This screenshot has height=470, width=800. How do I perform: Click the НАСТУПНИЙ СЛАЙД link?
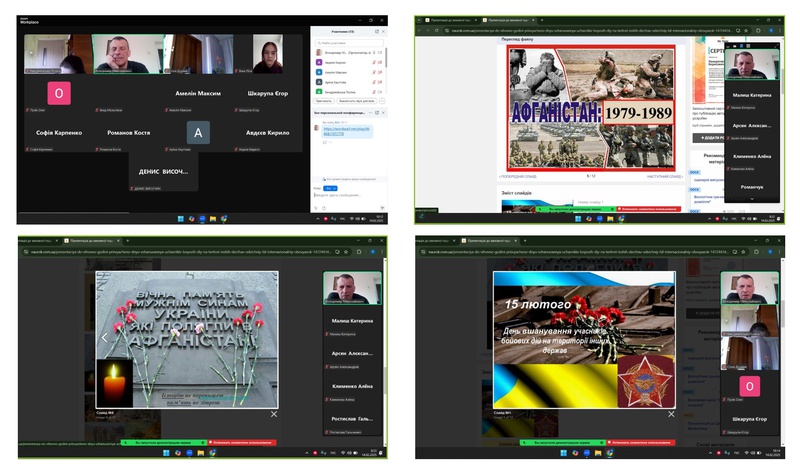665,176
